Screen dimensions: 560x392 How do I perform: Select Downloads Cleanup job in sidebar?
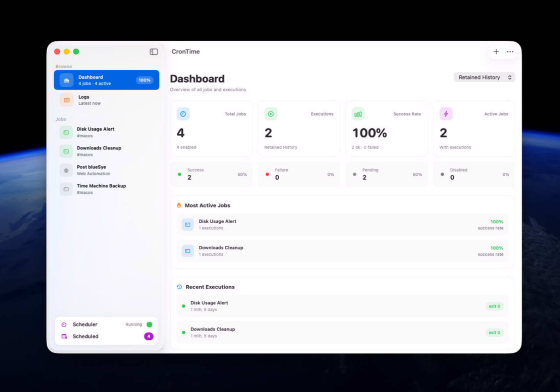(106, 151)
